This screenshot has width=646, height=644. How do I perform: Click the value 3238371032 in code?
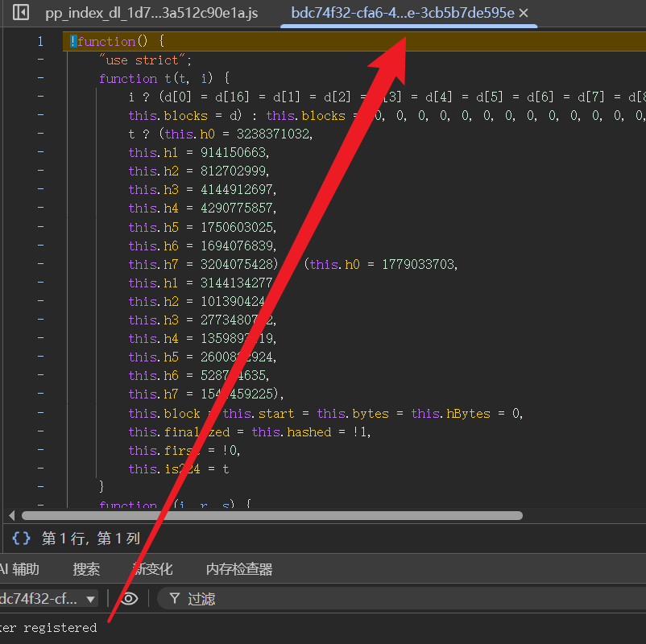pyautogui.click(x=273, y=134)
